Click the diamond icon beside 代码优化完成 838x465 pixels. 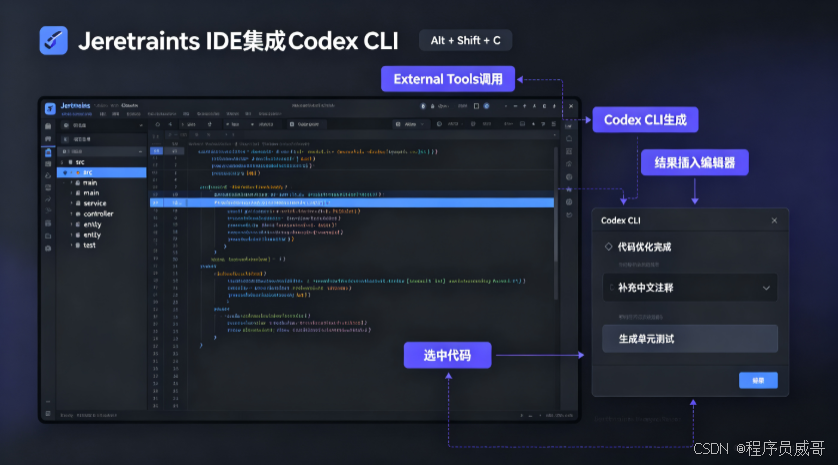tap(608, 246)
